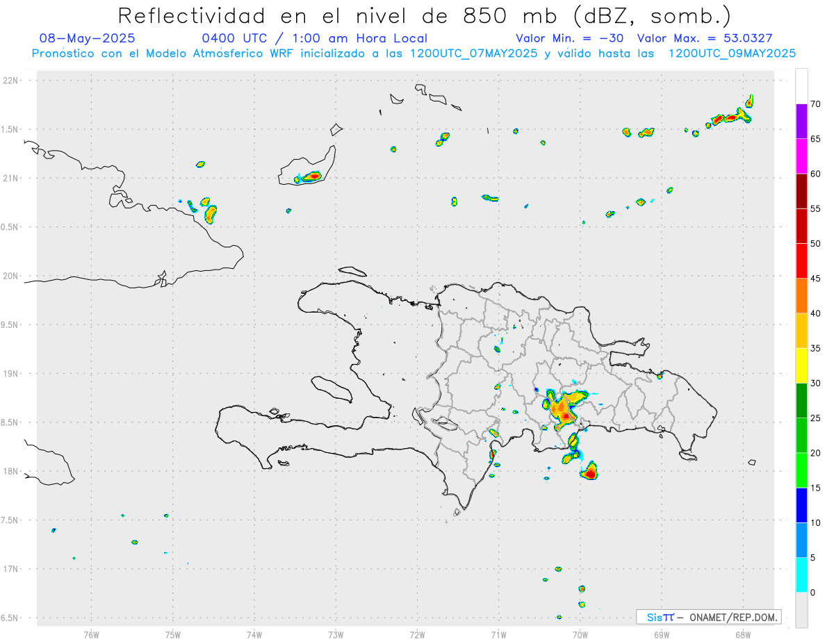Image resolution: width=834 pixels, height=644 pixels.
Task: Click the dark red 55–60 dBZ colorbar segment
Action: coord(801,191)
